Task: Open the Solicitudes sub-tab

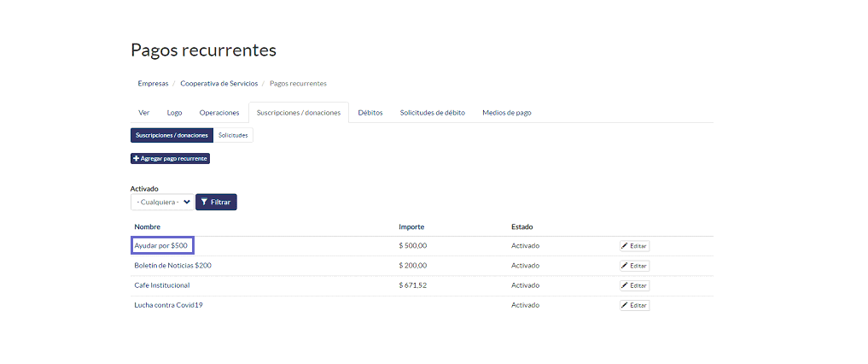Action: [233, 135]
